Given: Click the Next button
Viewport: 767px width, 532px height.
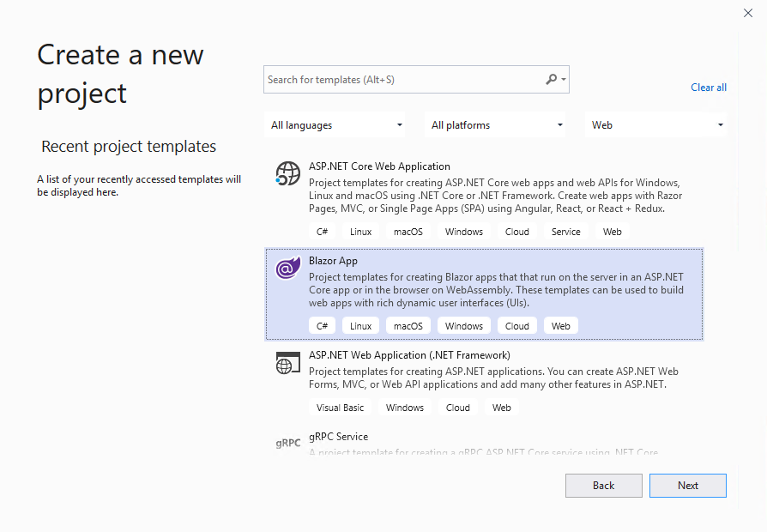Looking at the screenshot, I should (x=688, y=486).
